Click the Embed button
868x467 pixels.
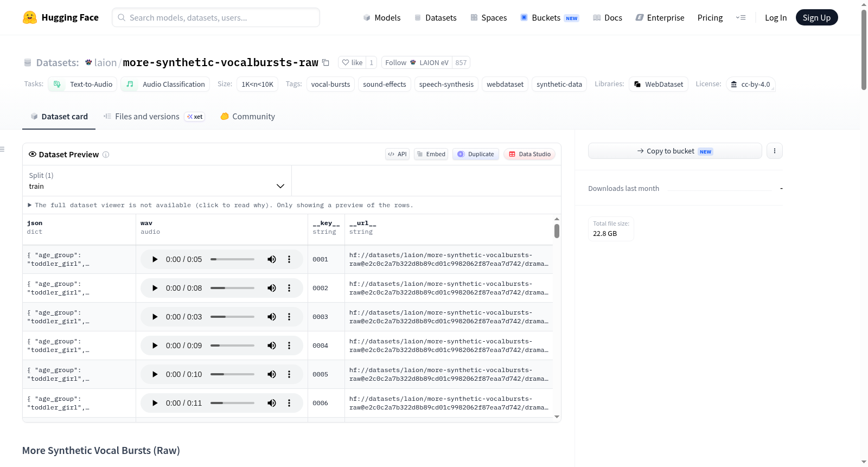point(431,154)
